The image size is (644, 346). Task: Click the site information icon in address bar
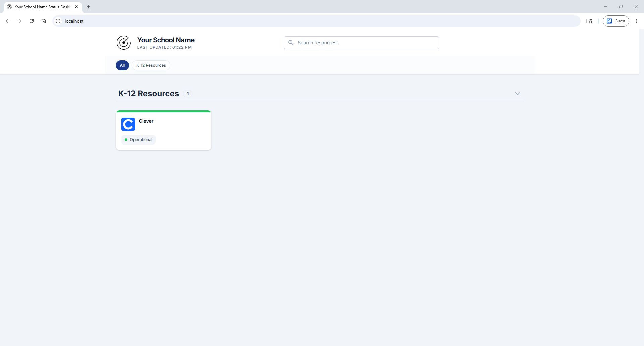click(58, 21)
